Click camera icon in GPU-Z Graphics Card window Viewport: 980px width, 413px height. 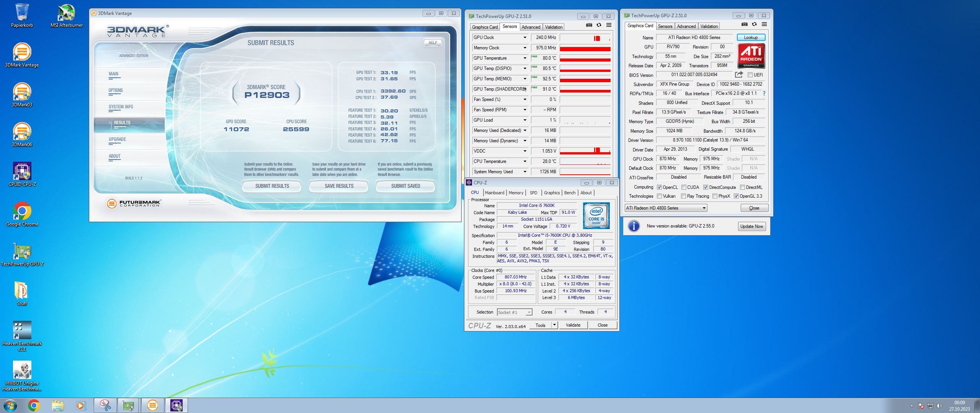(745, 24)
